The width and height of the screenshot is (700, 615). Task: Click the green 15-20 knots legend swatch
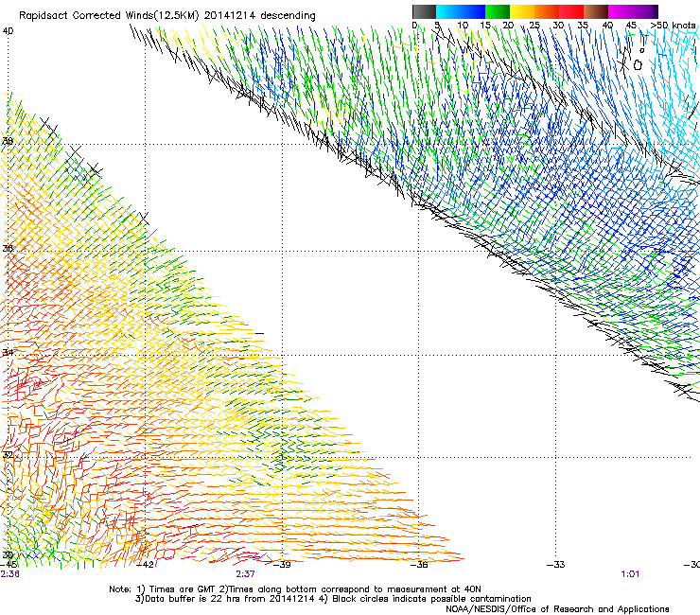498,11
